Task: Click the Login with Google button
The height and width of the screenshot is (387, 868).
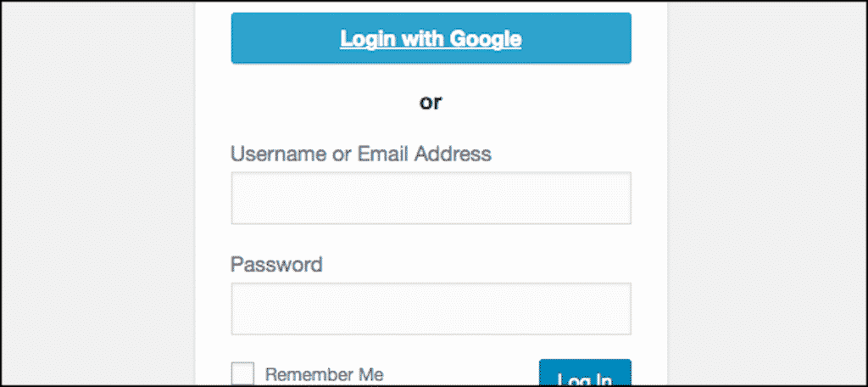Action: pyautogui.click(x=431, y=38)
